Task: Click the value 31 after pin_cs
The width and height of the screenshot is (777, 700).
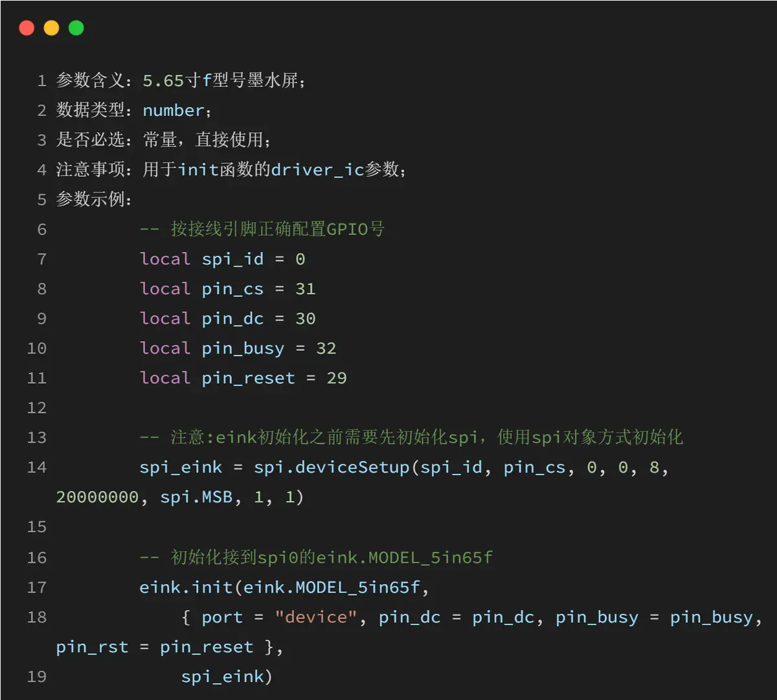Action: click(x=306, y=289)
